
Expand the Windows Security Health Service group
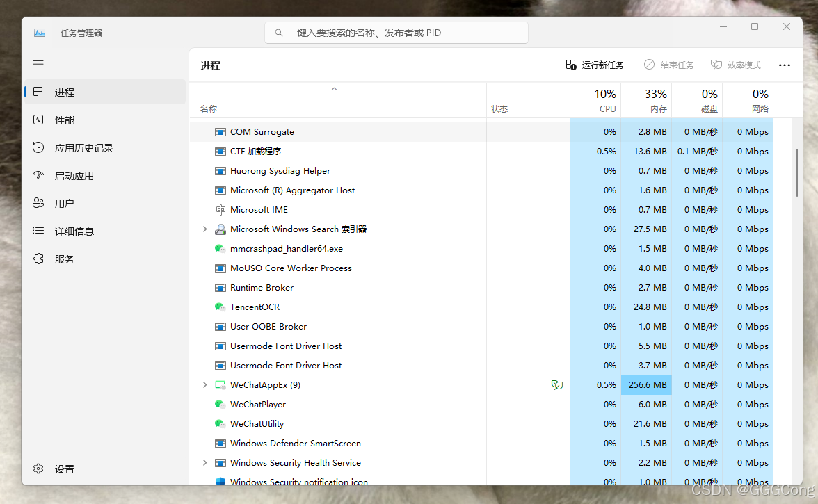tap(205, 463)
